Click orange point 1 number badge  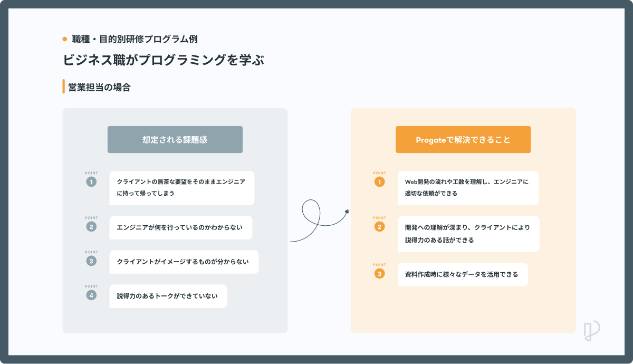[379, 182]
